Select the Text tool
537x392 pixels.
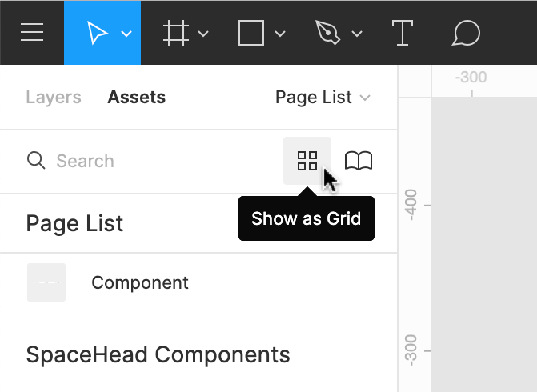click(x=401, y=33)
